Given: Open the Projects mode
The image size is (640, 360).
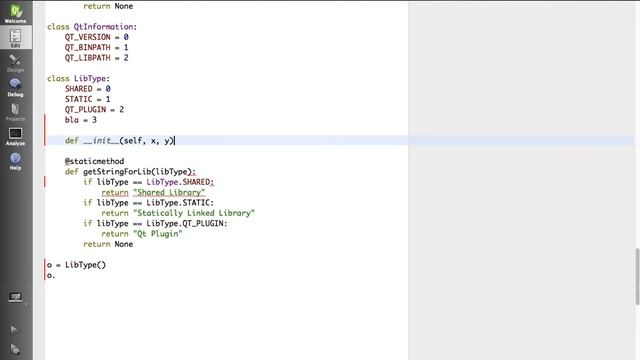Looking at the screenshot, I should pos(16,111).
